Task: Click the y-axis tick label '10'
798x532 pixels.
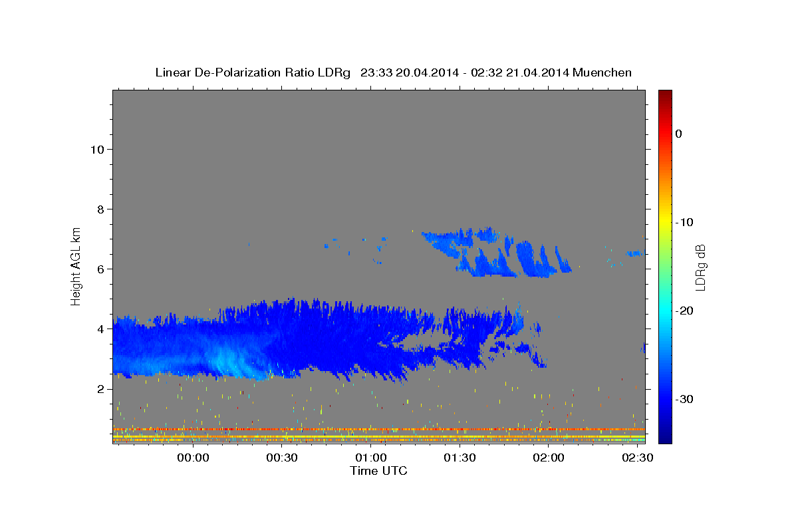Action: click(x=97, y=149)
